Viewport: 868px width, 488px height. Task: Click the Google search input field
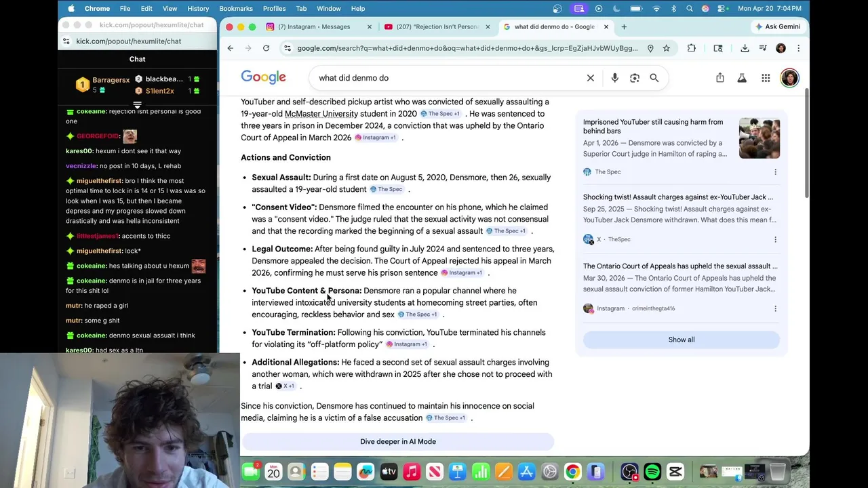coord(448,78)
